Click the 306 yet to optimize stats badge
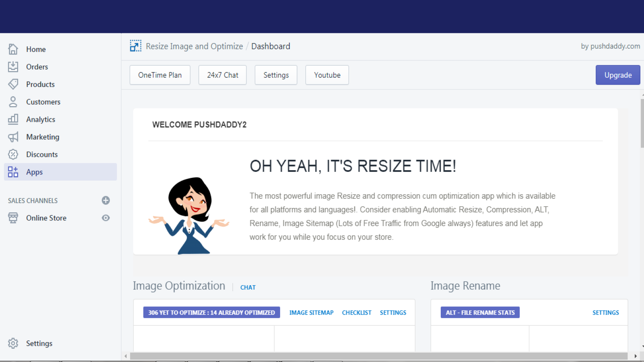Screen dimensions: 644x362 211,312
